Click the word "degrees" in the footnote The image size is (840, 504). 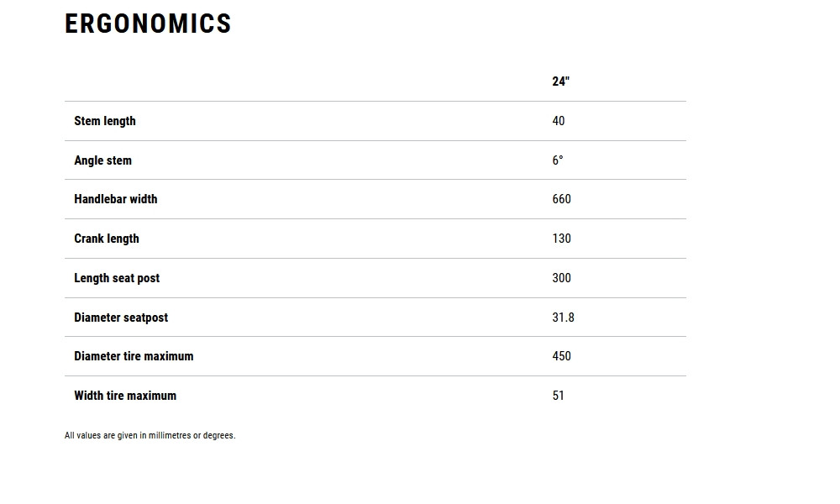pos(218,436)
